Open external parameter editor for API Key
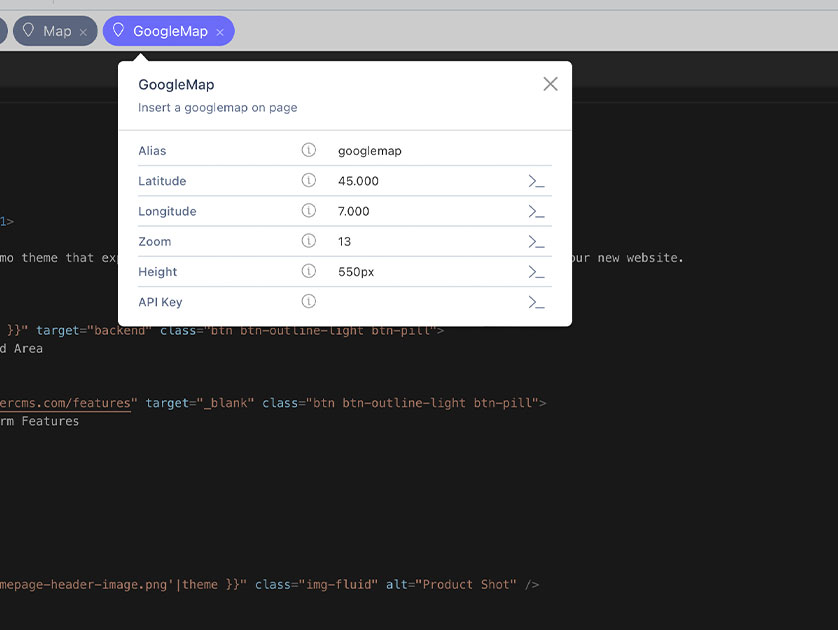 coord(536,302)
